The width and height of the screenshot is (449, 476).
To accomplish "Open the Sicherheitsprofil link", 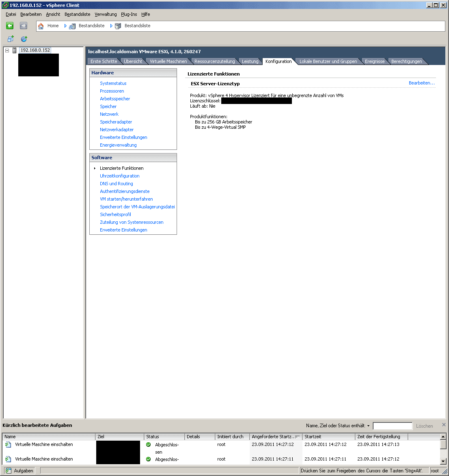I will (x=116, y=214).
